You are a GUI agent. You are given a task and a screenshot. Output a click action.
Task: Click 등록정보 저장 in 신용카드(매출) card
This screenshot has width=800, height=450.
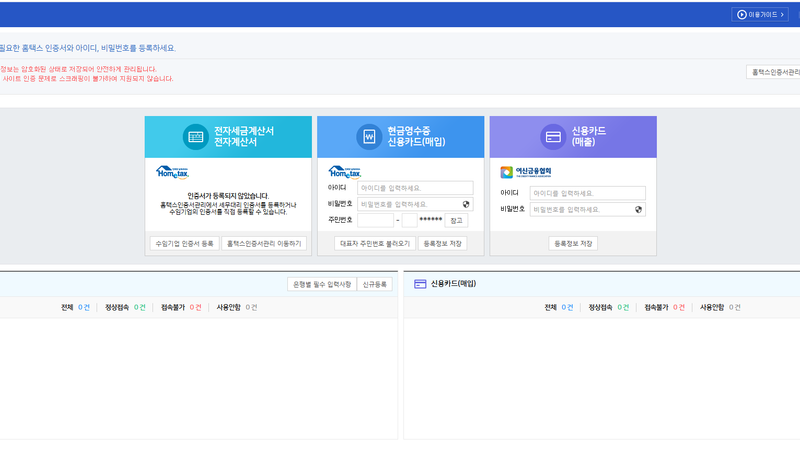573,243
